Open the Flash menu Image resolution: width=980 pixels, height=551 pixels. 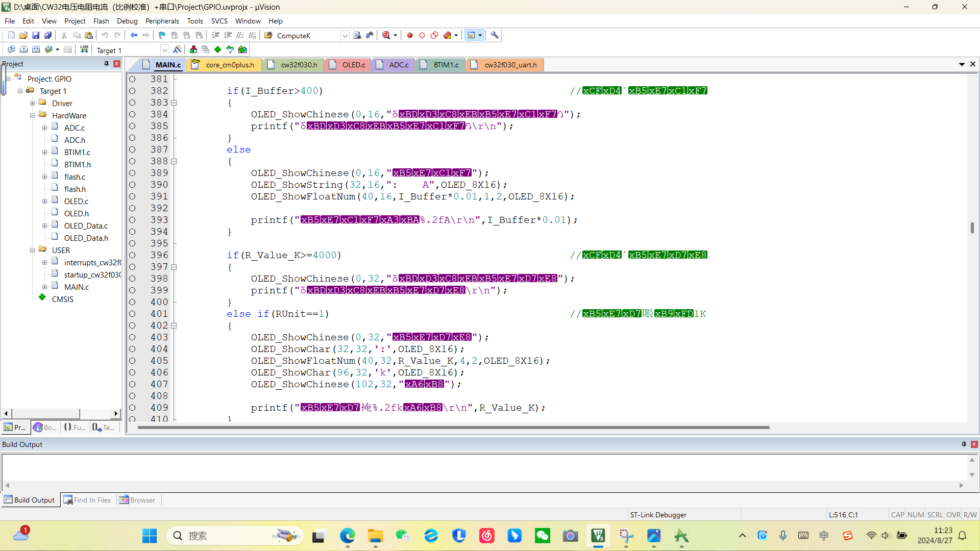[x=101, y=21]
